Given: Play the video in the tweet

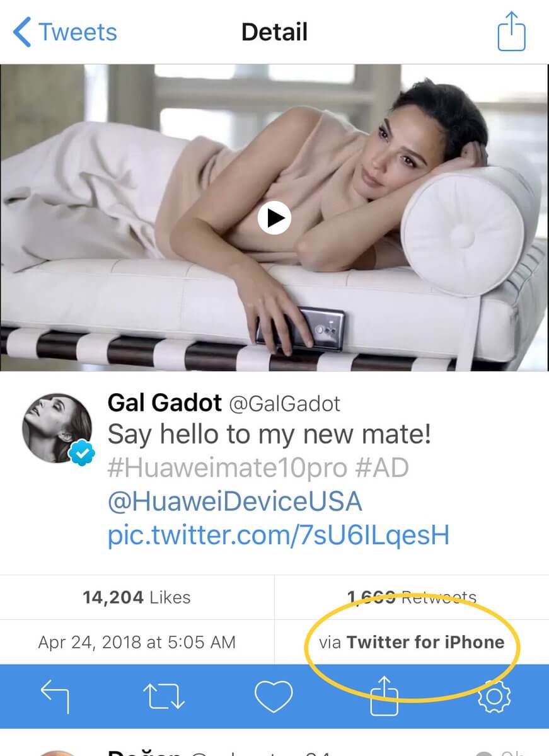Looking at the screenshot, I should [274, 218].
